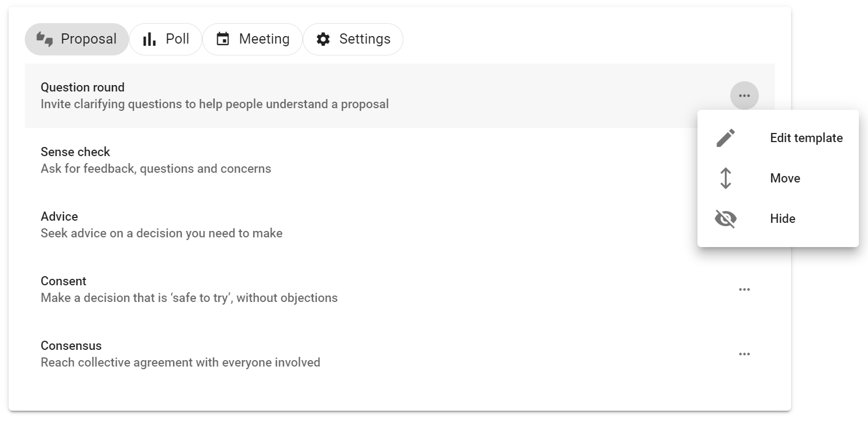868x422 pixels.
Task: Switch to the Meeting tab
Action: point(253,39)
